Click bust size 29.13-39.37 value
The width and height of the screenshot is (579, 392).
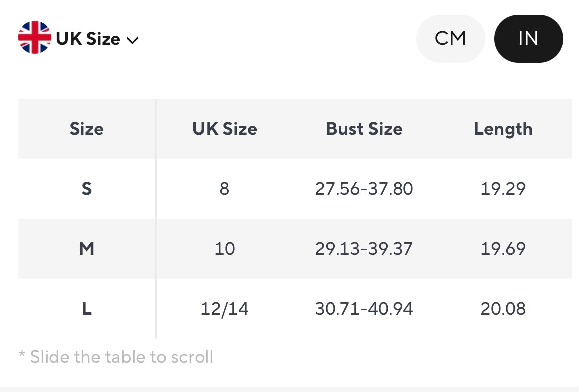[364, 249]
